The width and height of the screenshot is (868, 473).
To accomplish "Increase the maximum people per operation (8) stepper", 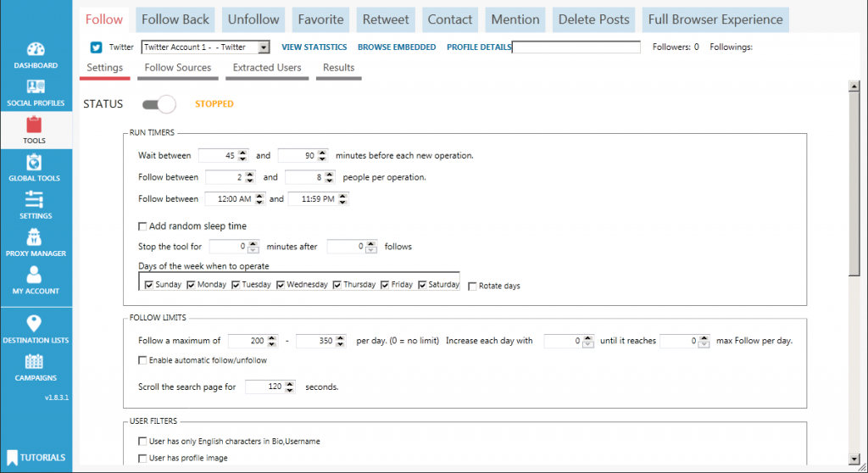I will (x=330, y=174).
